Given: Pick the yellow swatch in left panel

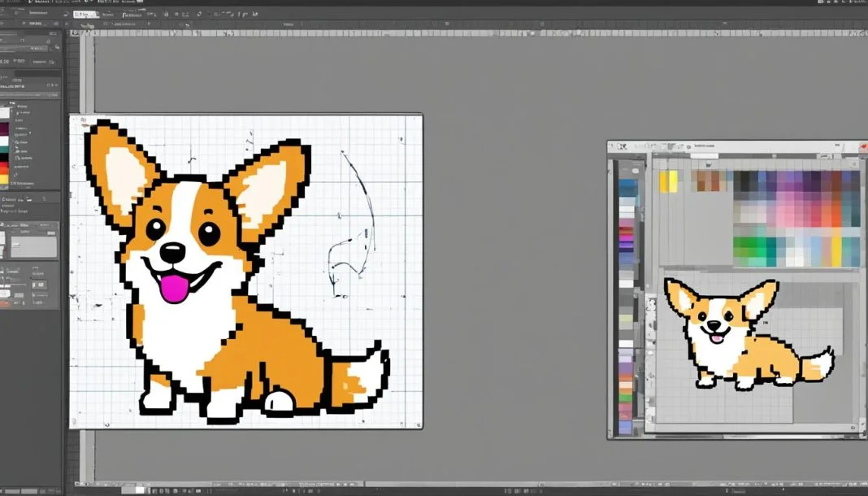Looking at the screenshot, I should 4,180.
